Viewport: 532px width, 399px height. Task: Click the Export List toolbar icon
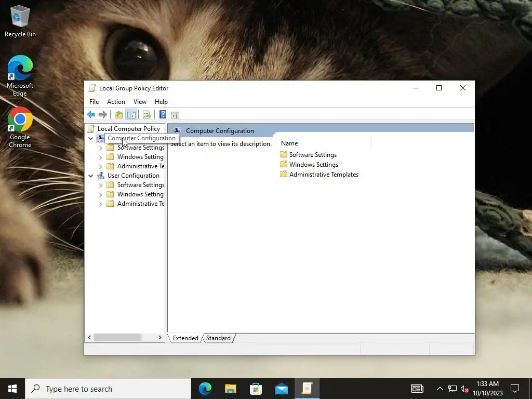point(147,115)
